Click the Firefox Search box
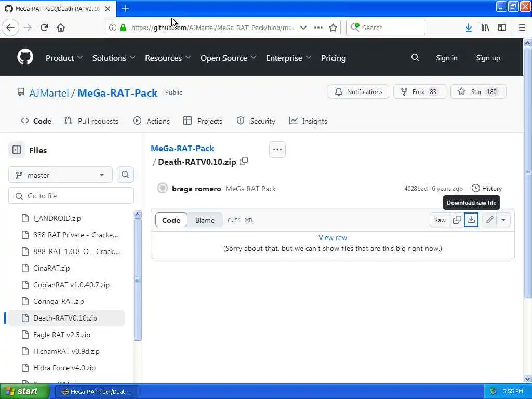This screenshot has height=399, width=532. [x=385, y=28]
